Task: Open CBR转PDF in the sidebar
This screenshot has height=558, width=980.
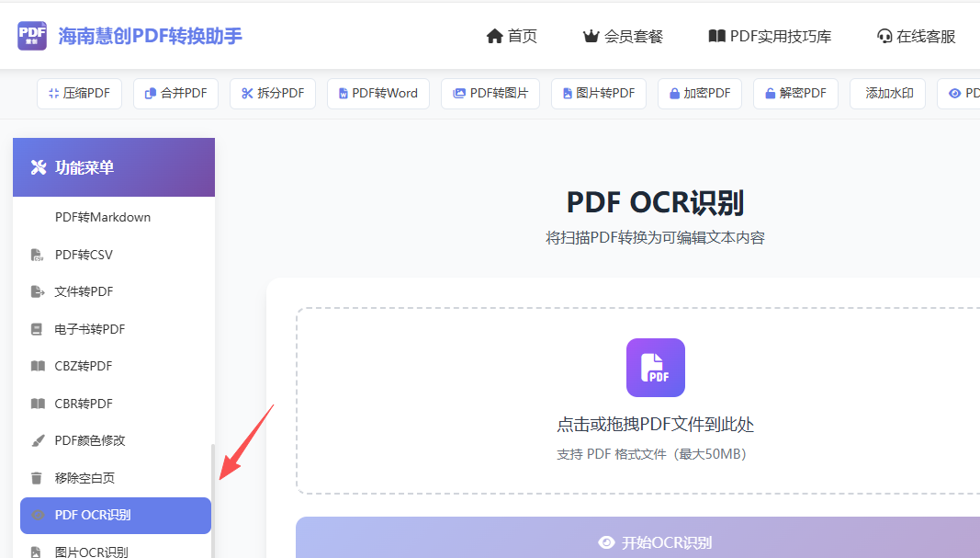Action: (114, 404)
